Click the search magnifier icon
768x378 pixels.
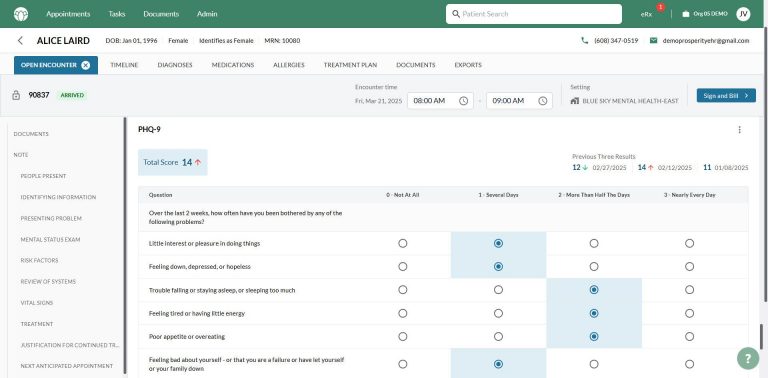[456, 14]
